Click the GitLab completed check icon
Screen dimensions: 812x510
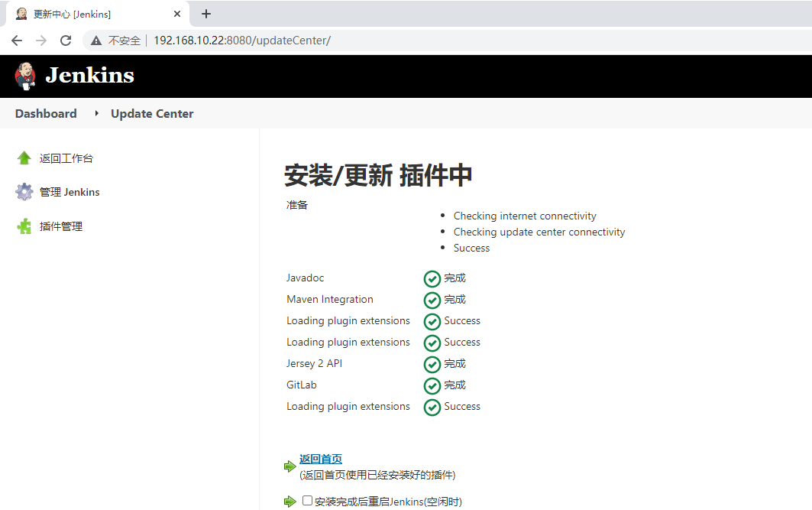pyautogui.click(x=432, y=385)
